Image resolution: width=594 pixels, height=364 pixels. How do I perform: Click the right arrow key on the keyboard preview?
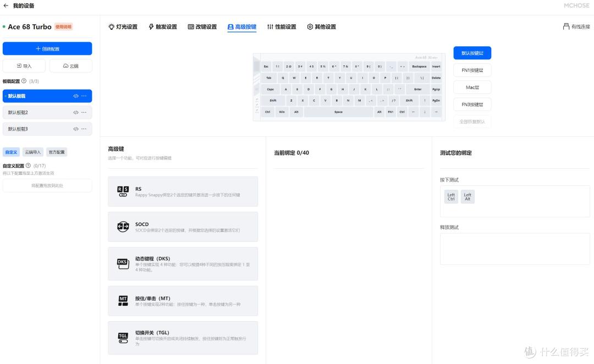point(436,112)
